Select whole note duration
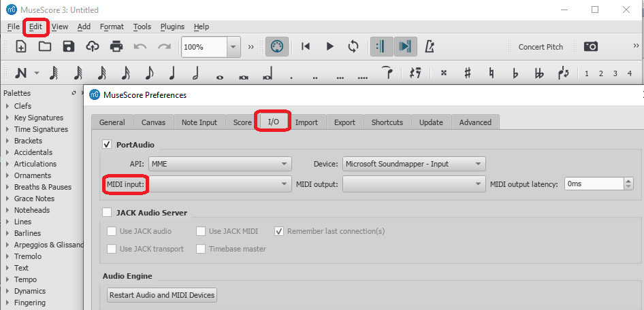The width and height of the screenshot is (644, 310). pos(220,77)
